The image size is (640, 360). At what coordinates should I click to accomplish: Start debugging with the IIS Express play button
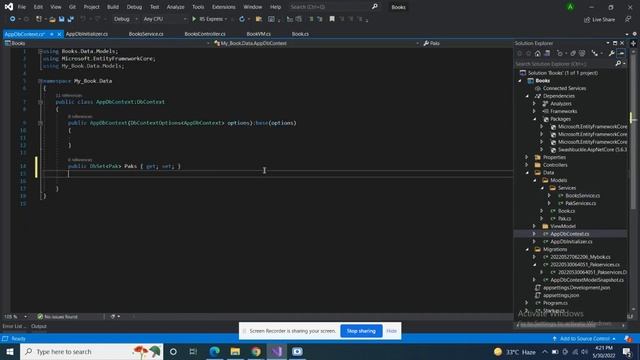point(194,19)
